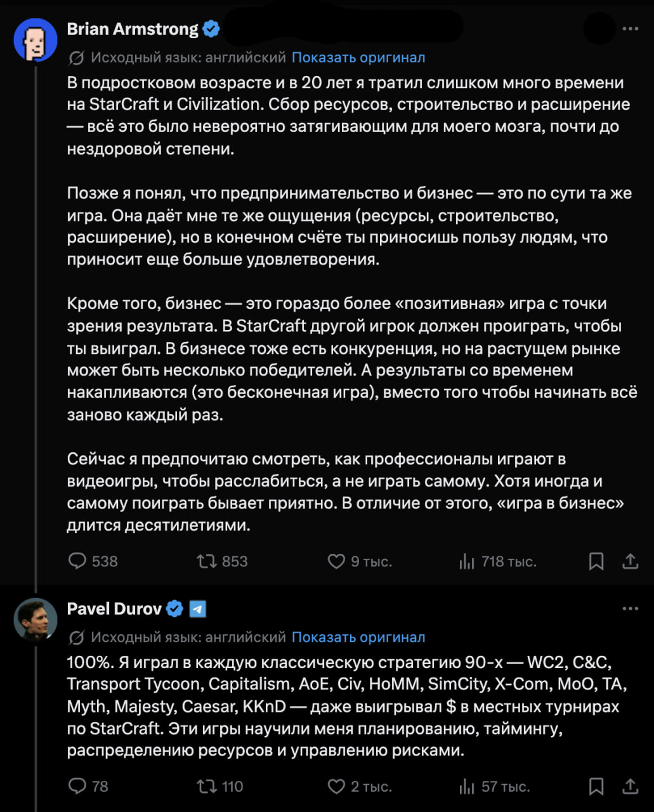Click Telegram affiliation badge next to Pavel Durov
This screenshot has width=654, height=812.
point(198,610)
